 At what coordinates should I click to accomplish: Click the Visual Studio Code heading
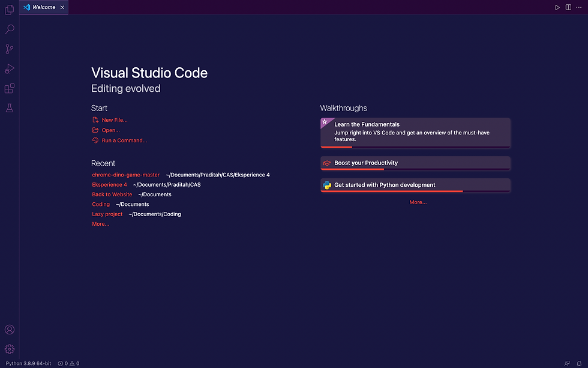click(x=149, y=73)
